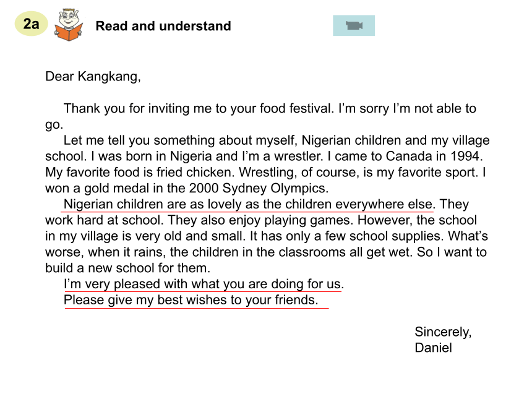
Task: Click the reading cartoon character icon
Action: (x=69, y=25)
